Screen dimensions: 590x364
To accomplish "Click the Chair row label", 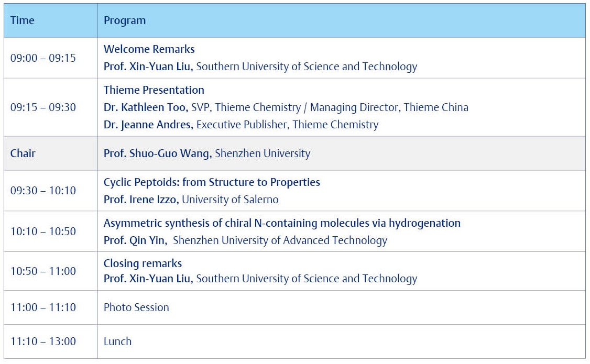I will (23, 153).
